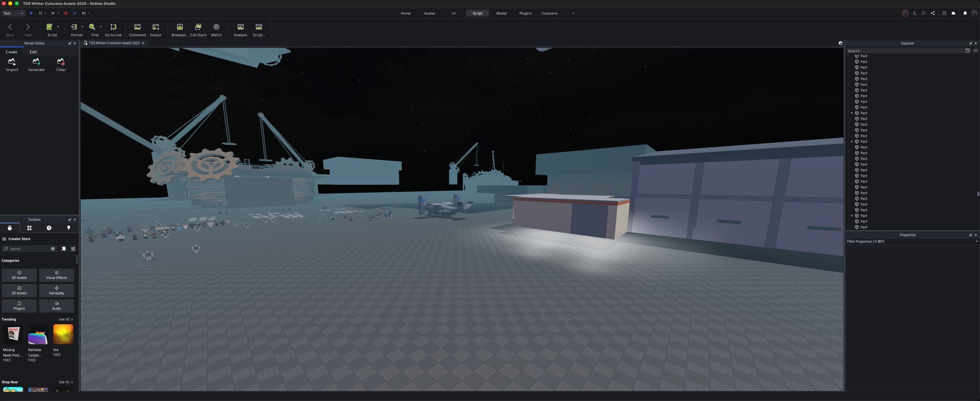Open Toolbox lightbulb tab
Screen dimensions: 980x401
click(x=68, y=228)
